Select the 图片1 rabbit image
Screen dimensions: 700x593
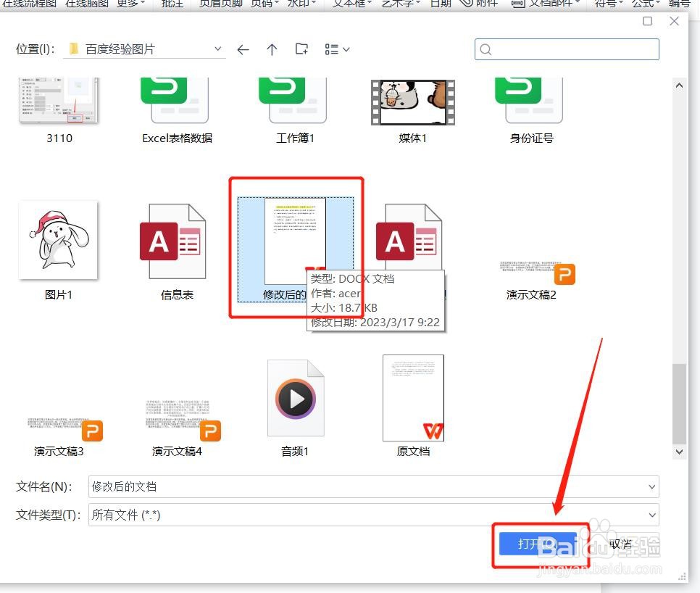[x=59, y=251]
